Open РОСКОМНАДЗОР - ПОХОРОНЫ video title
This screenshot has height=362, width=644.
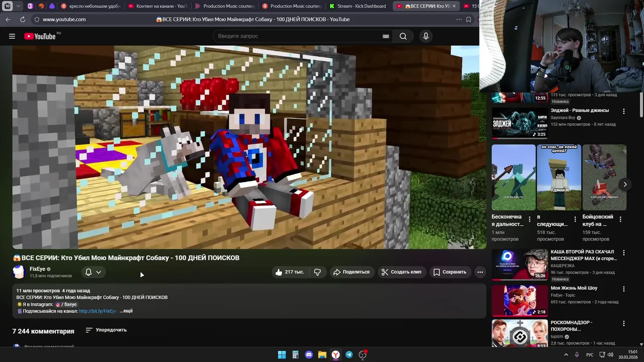click(572, 325)
